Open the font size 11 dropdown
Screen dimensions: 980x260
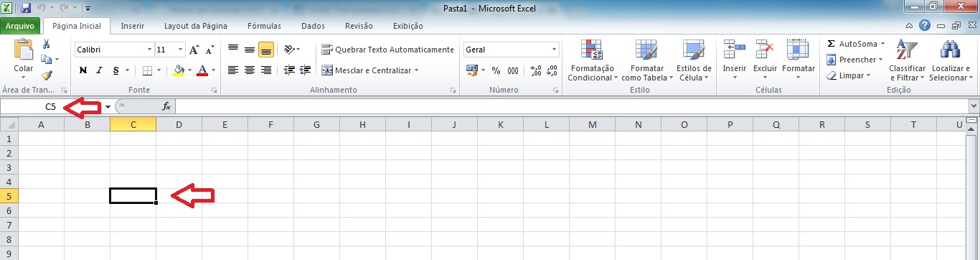coord(181,50)
